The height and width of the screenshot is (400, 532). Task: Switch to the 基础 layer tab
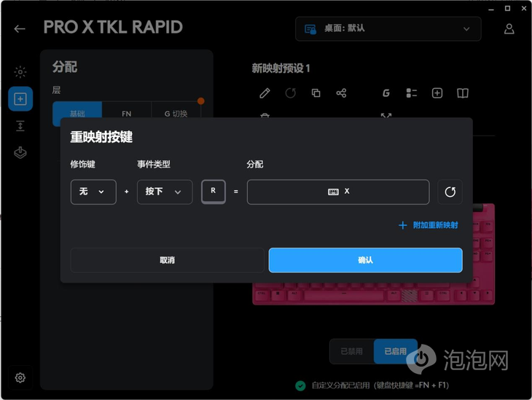[x=77, y=114]
